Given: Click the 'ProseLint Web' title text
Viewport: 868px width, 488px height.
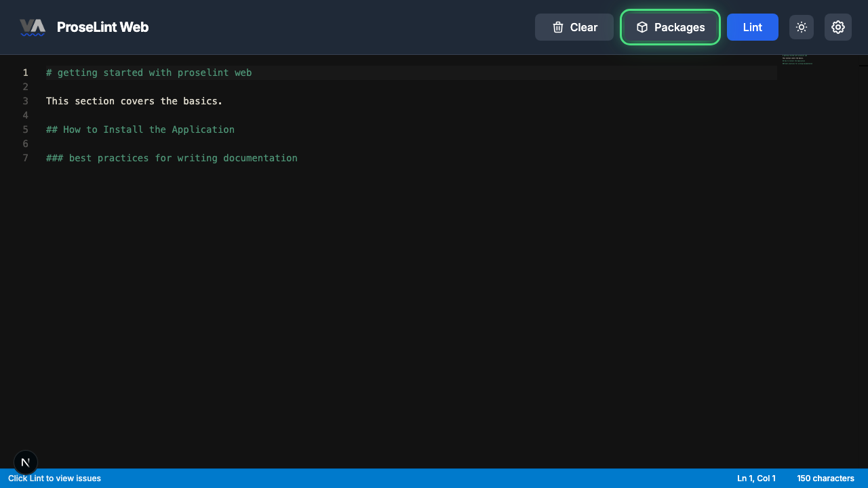Looking at the screenshot, I should coord(103,27).
